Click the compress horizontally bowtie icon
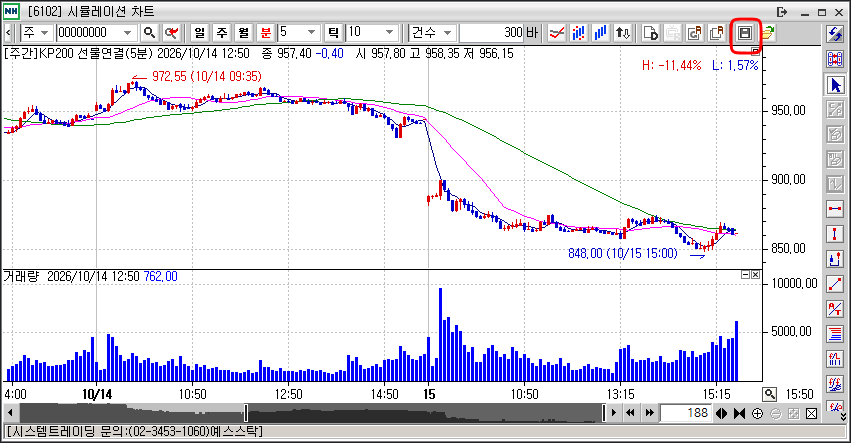 [739, 414]
